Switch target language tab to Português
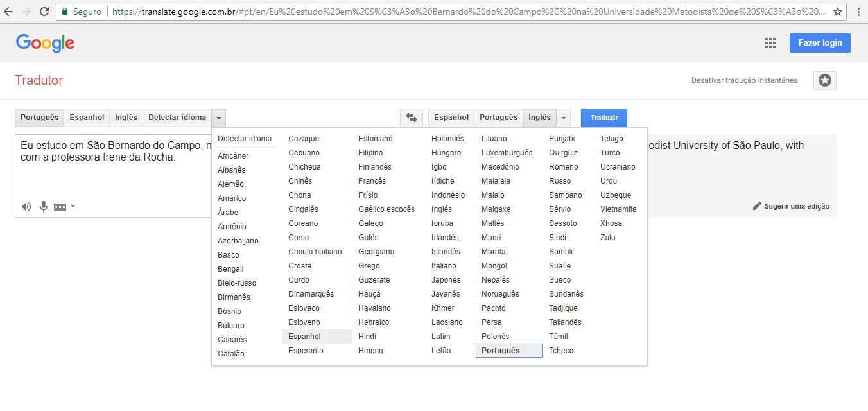The width and height of the screenshot is (868, 411). [498, 118]
